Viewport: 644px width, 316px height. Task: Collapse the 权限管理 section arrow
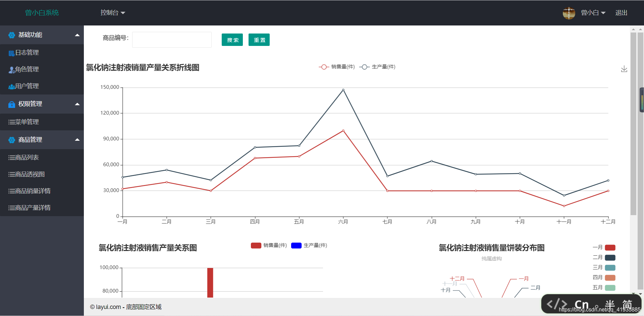point(77,104)
